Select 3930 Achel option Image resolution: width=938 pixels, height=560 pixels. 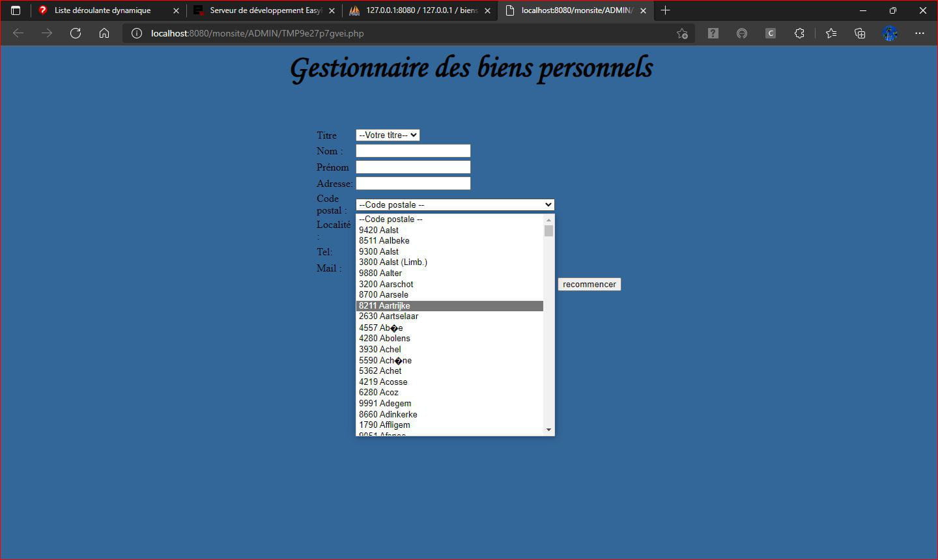tap(449, 349)
